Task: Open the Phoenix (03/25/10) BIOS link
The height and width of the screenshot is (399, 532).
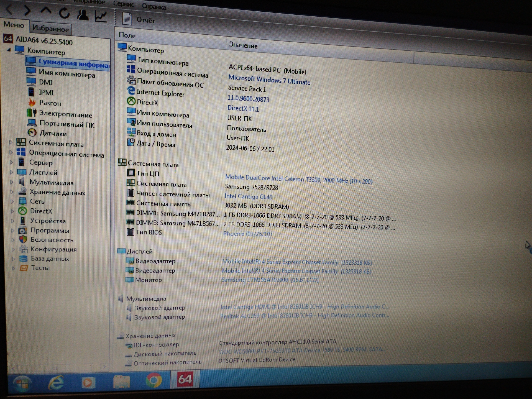Action: [247, 234]
